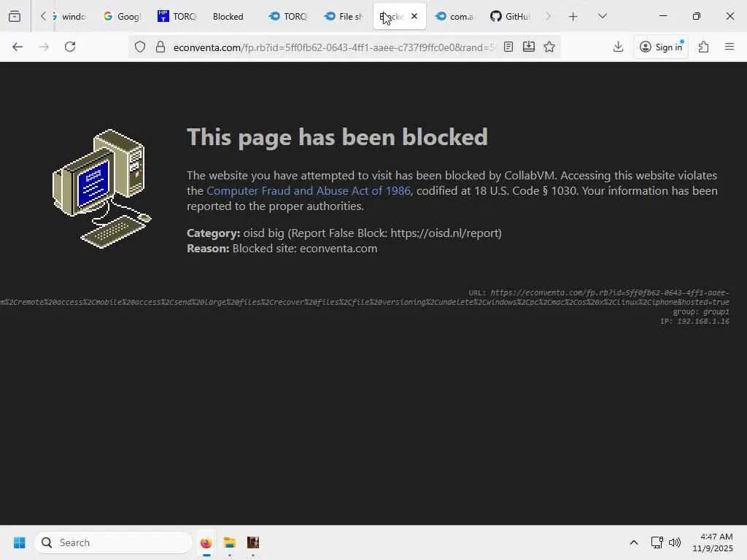Open network status tray icon

[657, 542]
